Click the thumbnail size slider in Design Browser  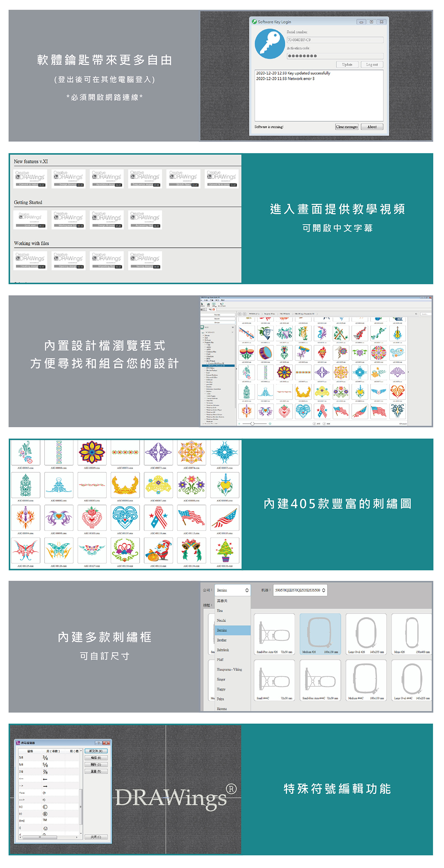[254, 424]
